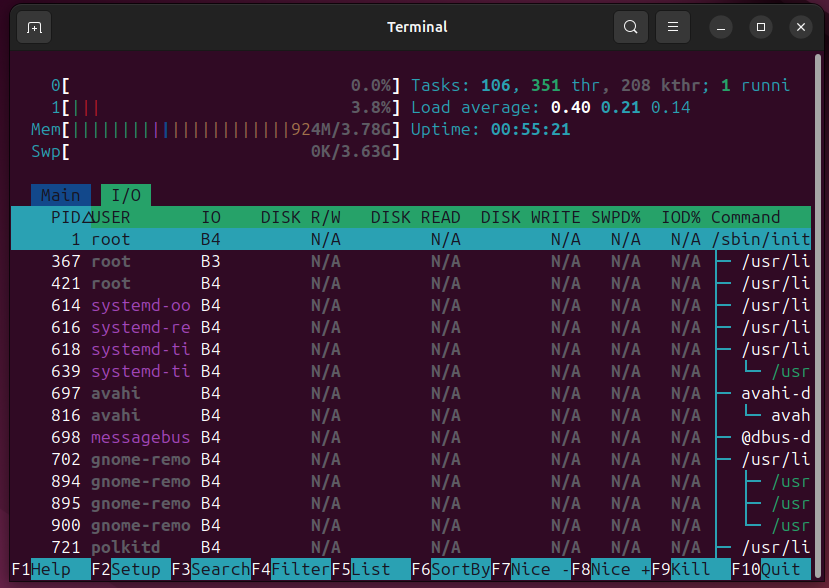Click the search magnifier icon
The image size is (829, 588).
click(630, 27)
